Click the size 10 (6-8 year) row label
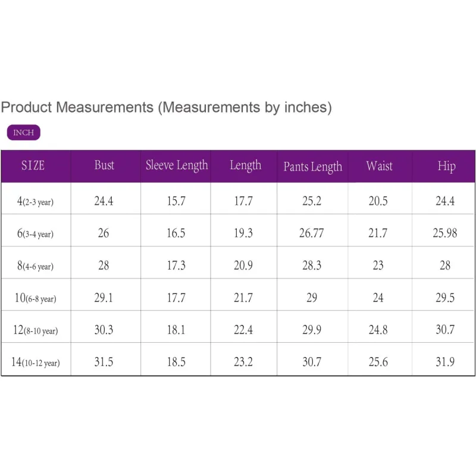The image size is (476, 476). pyautogui.click(x=35, y=298)
